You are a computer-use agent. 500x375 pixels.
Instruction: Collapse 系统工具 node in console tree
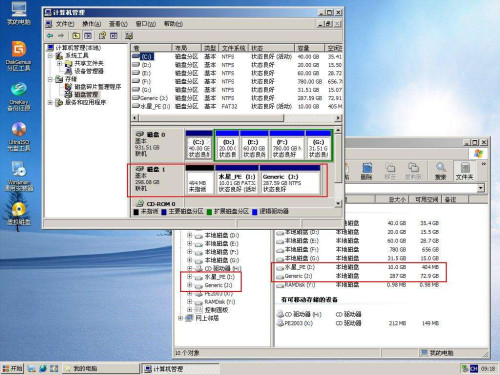coord(50,55)
